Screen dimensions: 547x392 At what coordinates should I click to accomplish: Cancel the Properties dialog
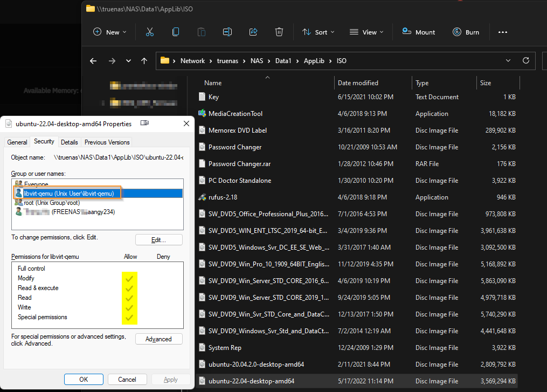127,380
